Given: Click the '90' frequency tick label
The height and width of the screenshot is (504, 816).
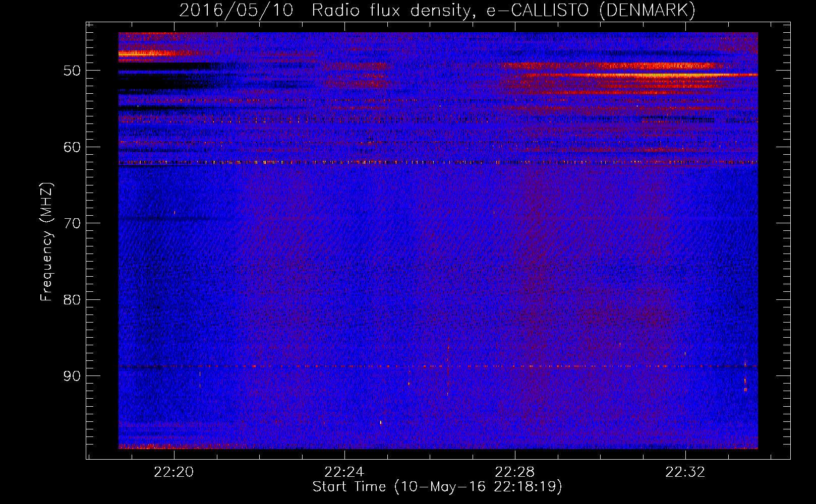Looking at the screenshot, I should pyautogui.click(x=72, y=376).
